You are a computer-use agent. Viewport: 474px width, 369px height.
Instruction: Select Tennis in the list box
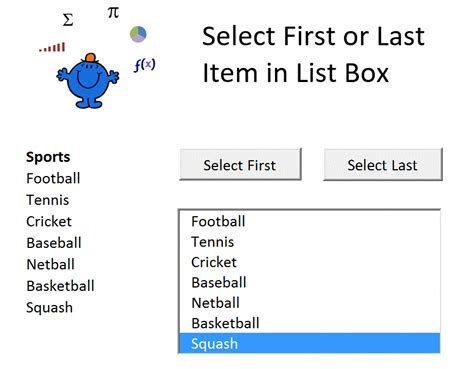310,242
